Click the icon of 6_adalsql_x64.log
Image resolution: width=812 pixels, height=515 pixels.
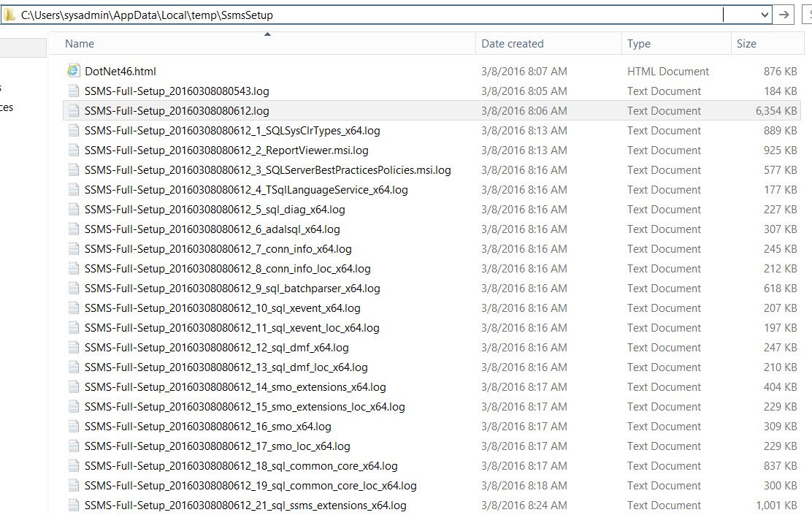point(74,229)
